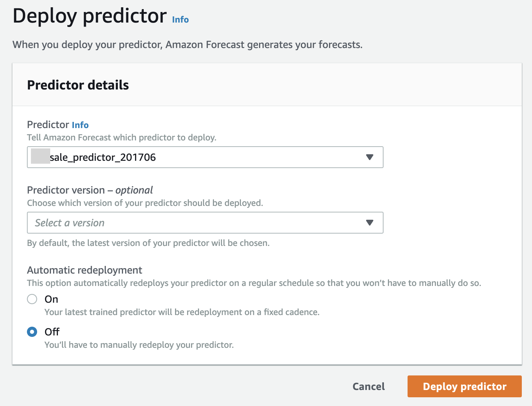Screen dimensions: 532x406
Task: Click the 'fixed cadence' description under On
Action: point(182,312)
